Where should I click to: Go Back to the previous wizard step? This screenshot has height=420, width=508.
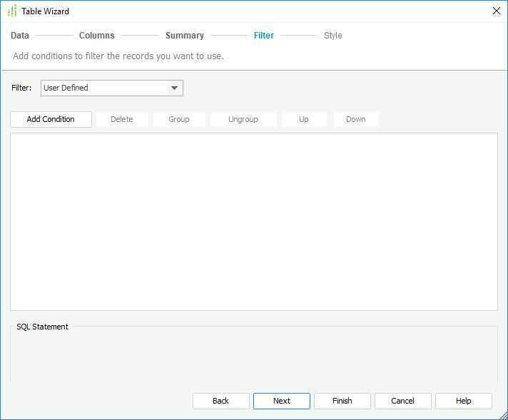pos(221,401)
